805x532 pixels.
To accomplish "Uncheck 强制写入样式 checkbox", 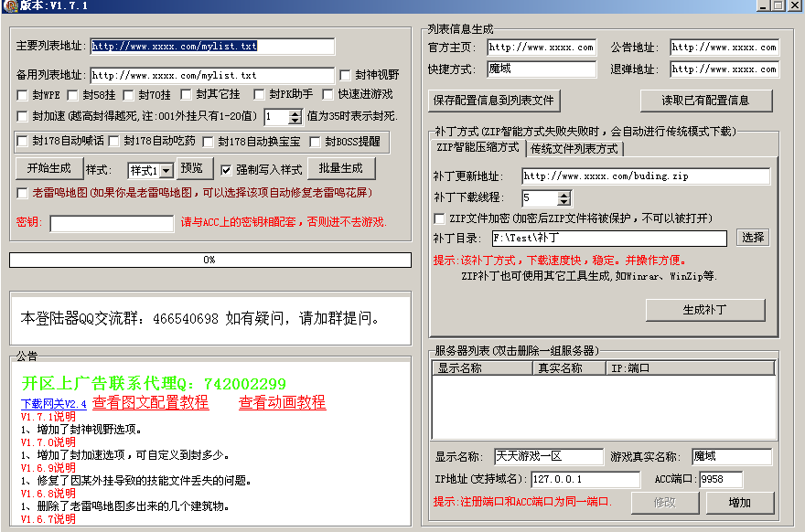I will pos(226,170).
